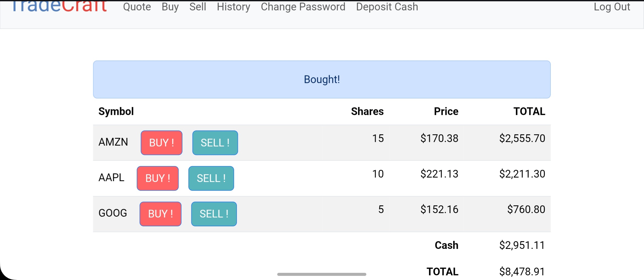
Task: Open the TradeCraft logo home link
Action: point(59,7)
